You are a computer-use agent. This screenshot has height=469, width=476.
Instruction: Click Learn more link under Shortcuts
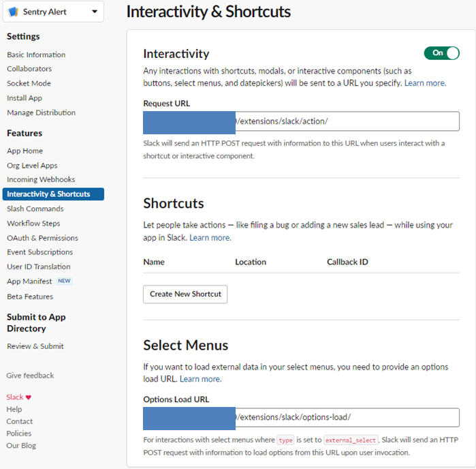tap(210, 238)
